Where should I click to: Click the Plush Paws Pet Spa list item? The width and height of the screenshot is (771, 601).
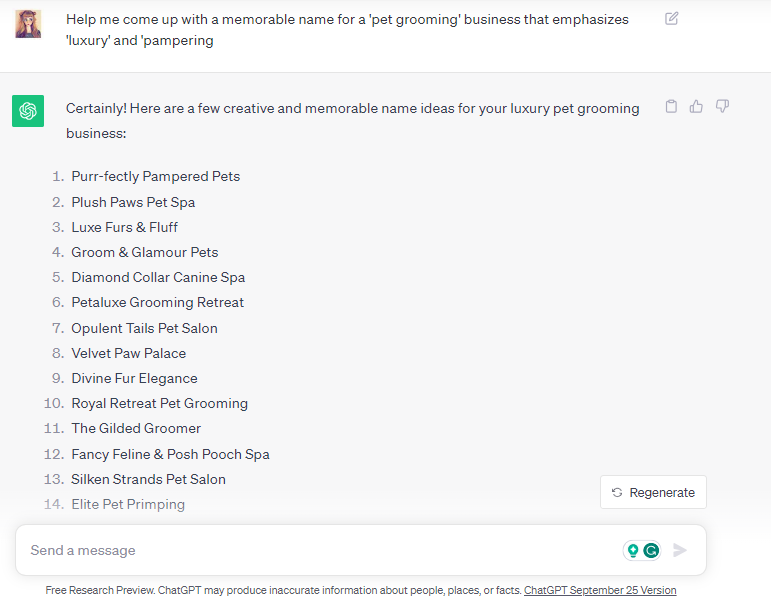coord(133,202)
